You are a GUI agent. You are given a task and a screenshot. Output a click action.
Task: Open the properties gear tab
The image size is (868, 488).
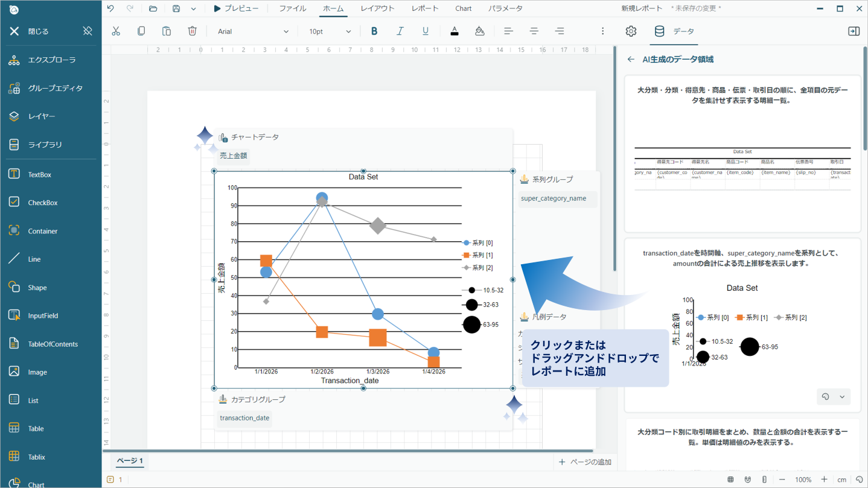pyautogui.click(x=631, y=31)
